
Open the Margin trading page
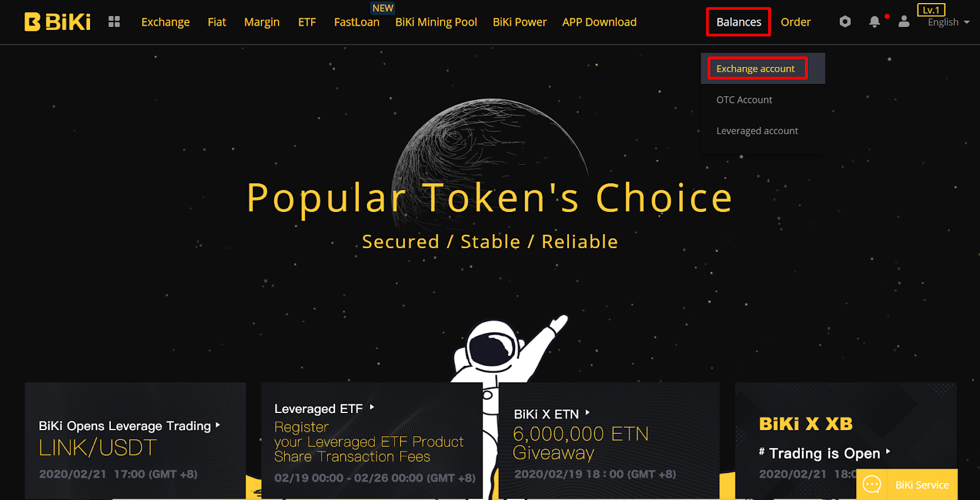pos(262,22)
